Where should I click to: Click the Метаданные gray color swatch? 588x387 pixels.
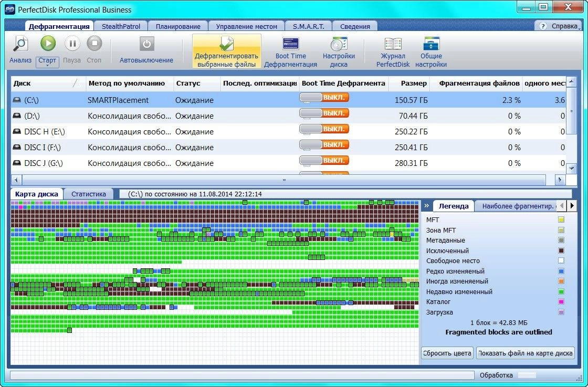(561, 240)
